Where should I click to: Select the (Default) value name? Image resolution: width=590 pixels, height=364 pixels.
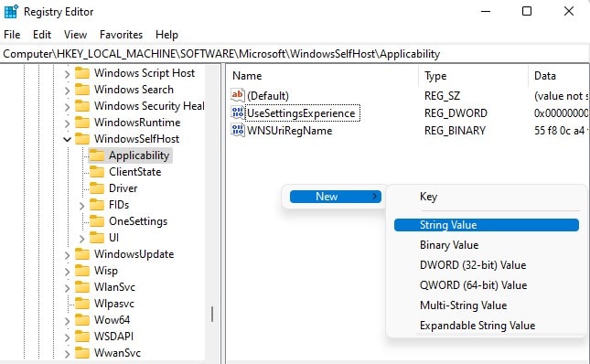coord(268,96)
